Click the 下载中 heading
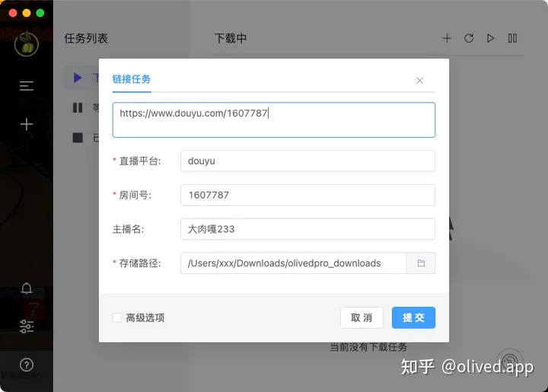This screenshot has height=392, width=548. point(231,38)
